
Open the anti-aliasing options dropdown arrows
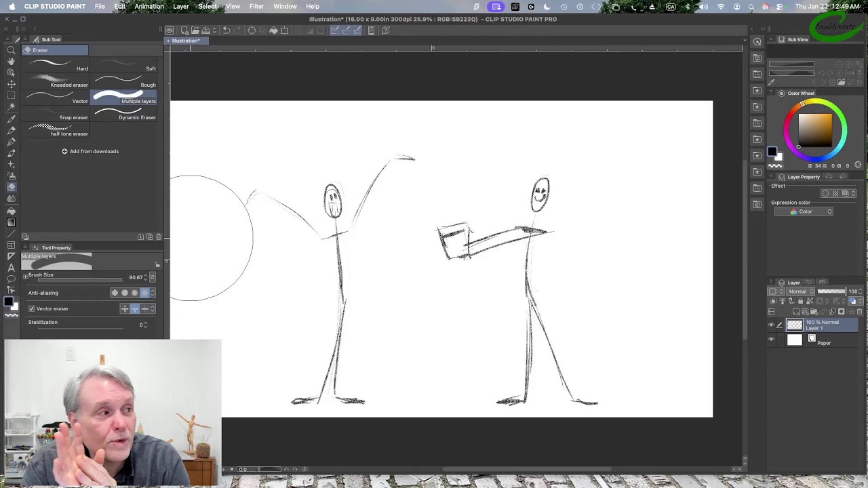(153, 293)
